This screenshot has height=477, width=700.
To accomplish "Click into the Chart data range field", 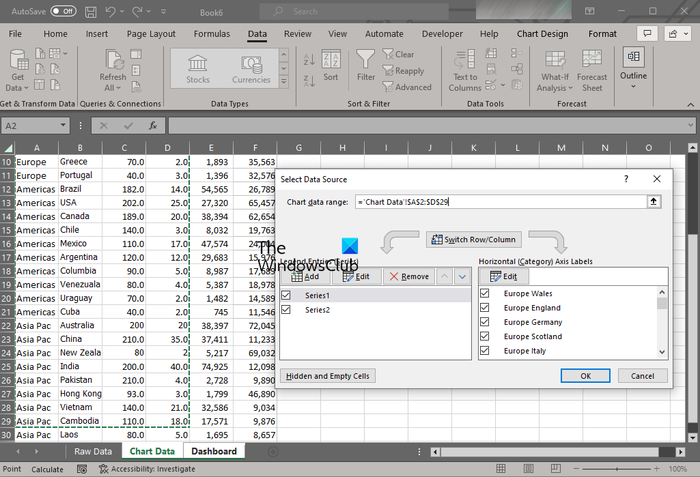I will (500, 202).
